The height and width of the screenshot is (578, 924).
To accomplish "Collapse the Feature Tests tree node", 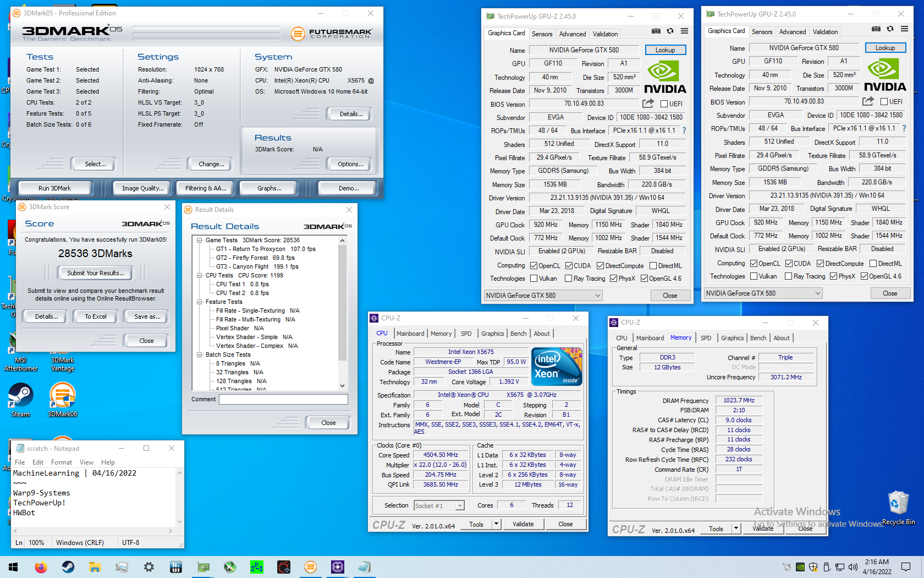I will pos(200,302).
